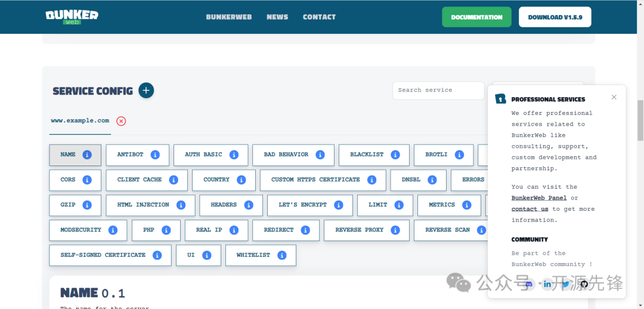This screenshot has height=309, width=644.
Task: Open Twitter icon in community section
Action: point(565,284)
